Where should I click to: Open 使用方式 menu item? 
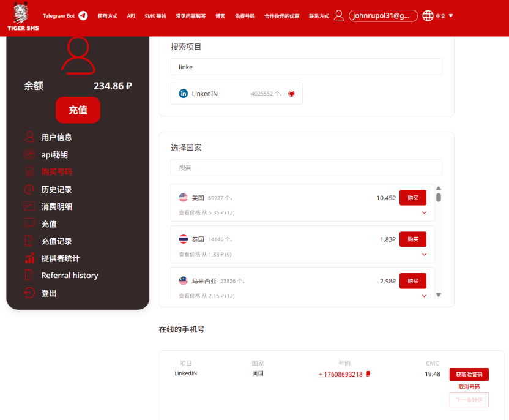(108, 16)
